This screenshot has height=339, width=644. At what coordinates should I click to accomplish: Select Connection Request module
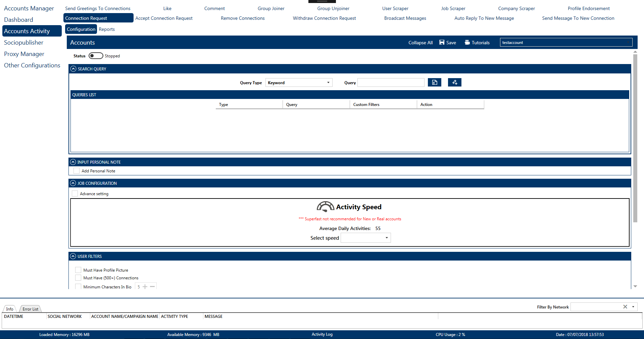point(98,18)
